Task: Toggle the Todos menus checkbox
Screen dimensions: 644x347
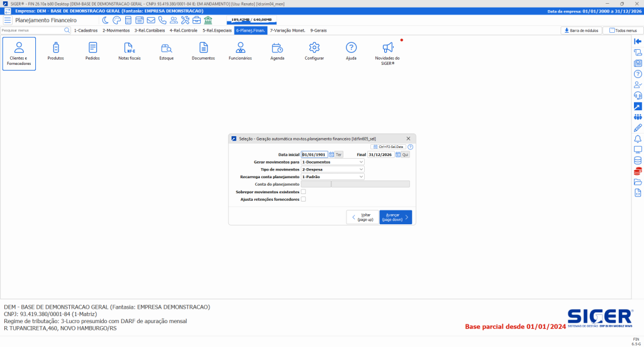Action: point(612,30)
